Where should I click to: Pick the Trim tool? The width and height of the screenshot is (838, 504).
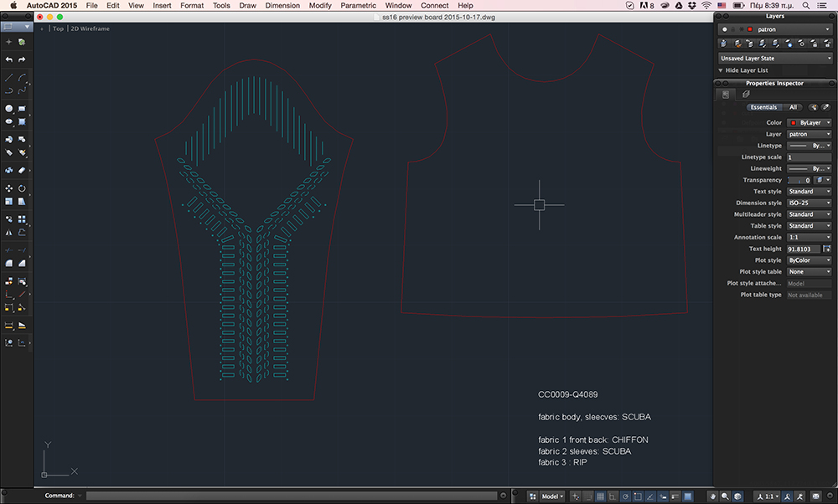pyautogui.click(x=8, y=249)
